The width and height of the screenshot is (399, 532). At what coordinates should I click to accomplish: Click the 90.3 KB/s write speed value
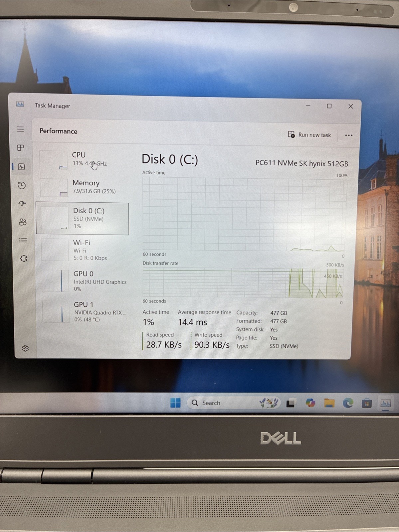pyautogui.click(x=212, y=345)
